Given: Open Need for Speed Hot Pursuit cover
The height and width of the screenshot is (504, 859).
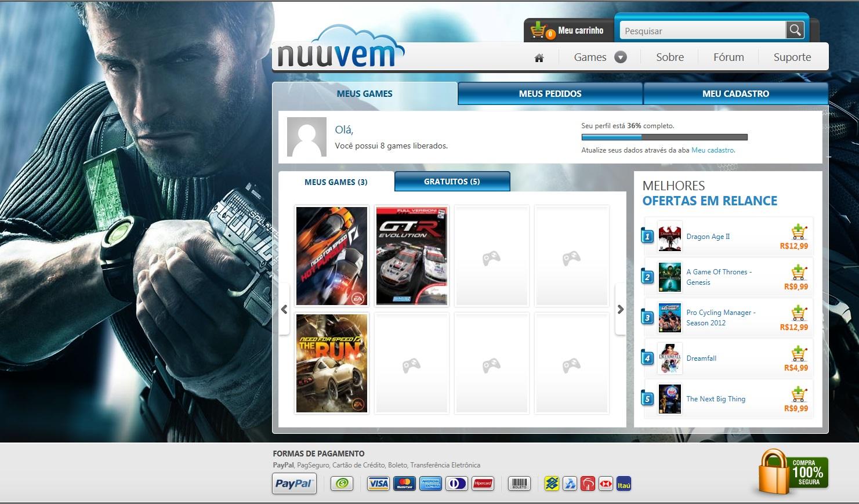Looking at the screenshot, I should (332, 256).
